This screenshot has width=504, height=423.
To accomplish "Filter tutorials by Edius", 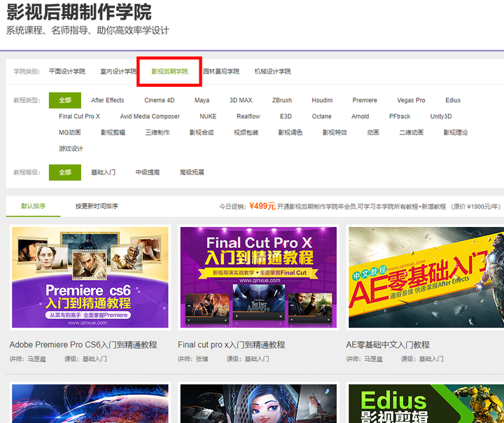I will point(453,100).
